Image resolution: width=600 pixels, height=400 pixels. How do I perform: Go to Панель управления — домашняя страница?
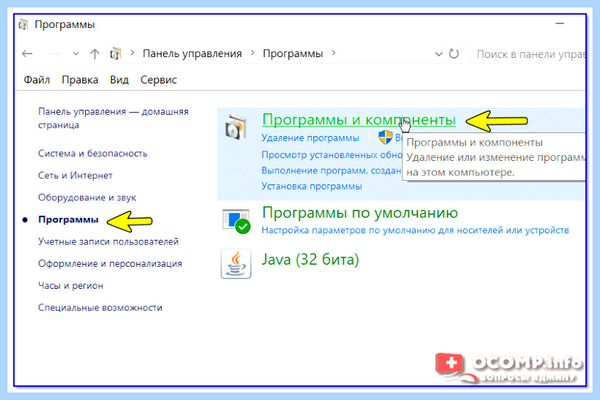coord(113,118)
